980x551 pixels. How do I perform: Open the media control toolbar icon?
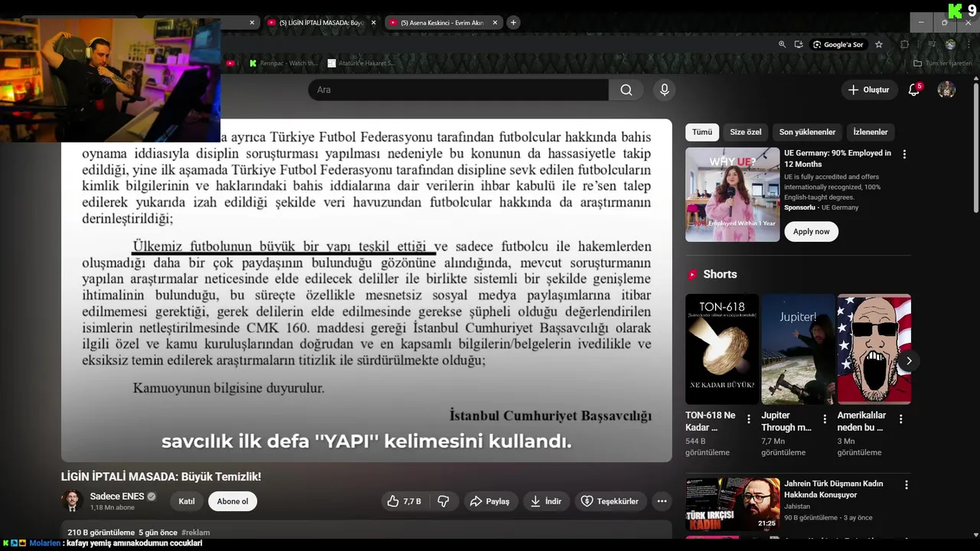click(932, 44)
